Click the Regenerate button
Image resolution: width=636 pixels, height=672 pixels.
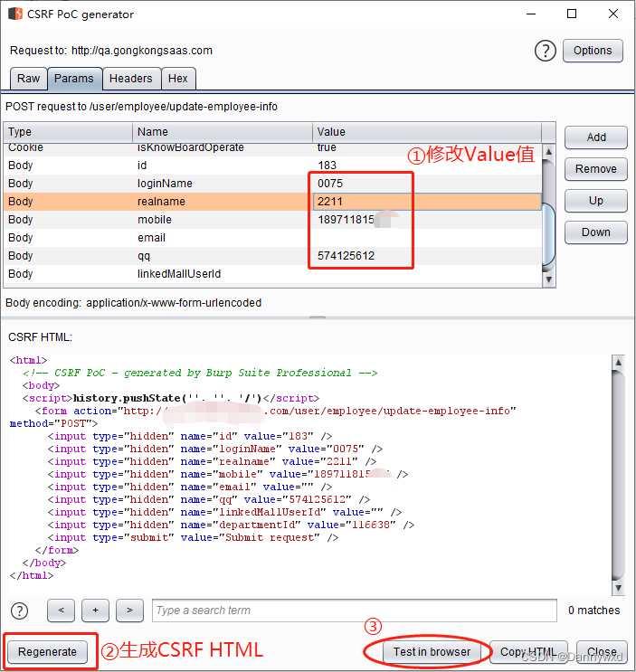coord(47,651)
